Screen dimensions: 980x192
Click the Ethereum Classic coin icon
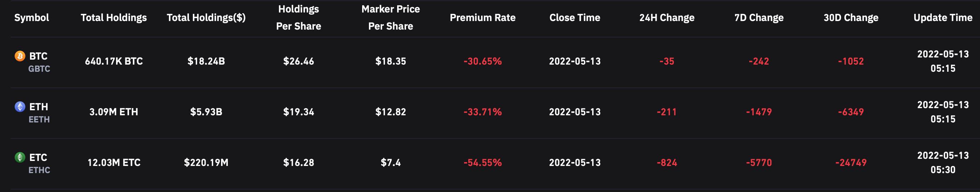[20, 157]
